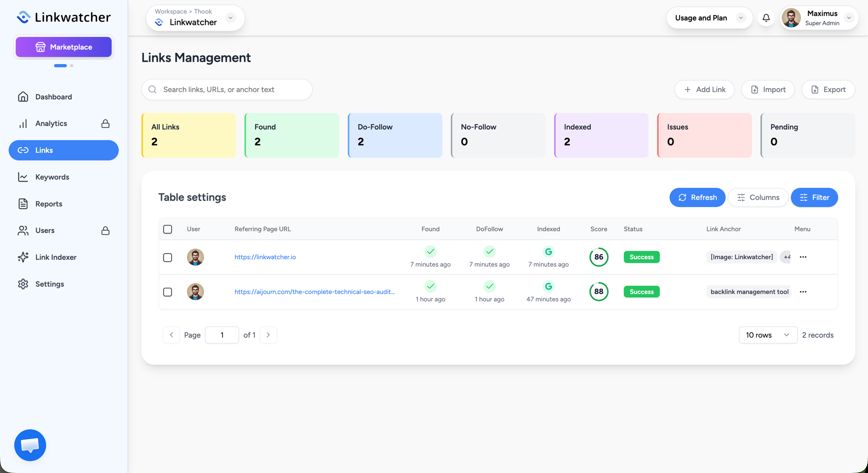Filter by the Do-Follow card
This screenshot has width=868, height=473.
click(395, 135)
